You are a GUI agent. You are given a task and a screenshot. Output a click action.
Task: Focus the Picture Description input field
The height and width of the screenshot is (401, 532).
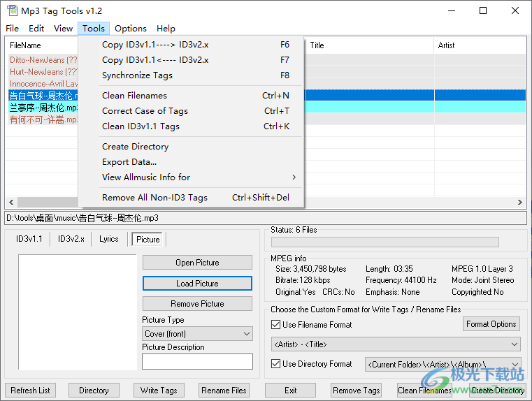coord(197,361)
